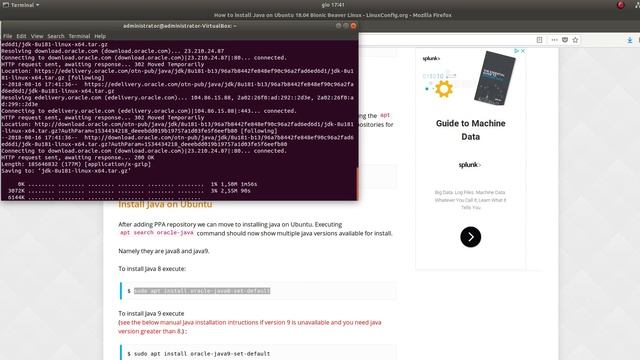The height and width of the screenshot is (360, 640).
Task: Click the Firefox window title about Java install
Action: 333,15
